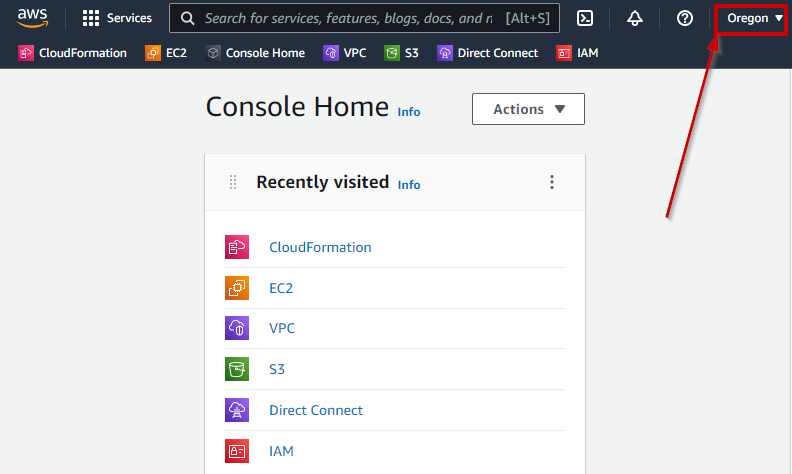
Task: Grab the Recently visited widget drag handle
Action: point(233,182)
